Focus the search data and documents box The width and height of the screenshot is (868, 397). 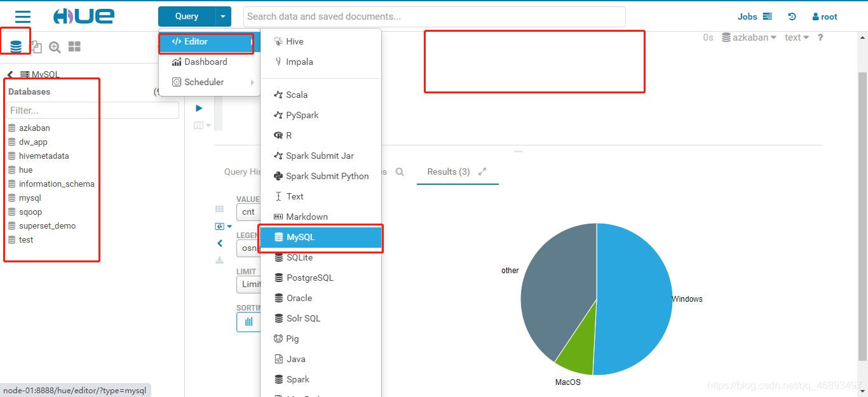(435, 17)
